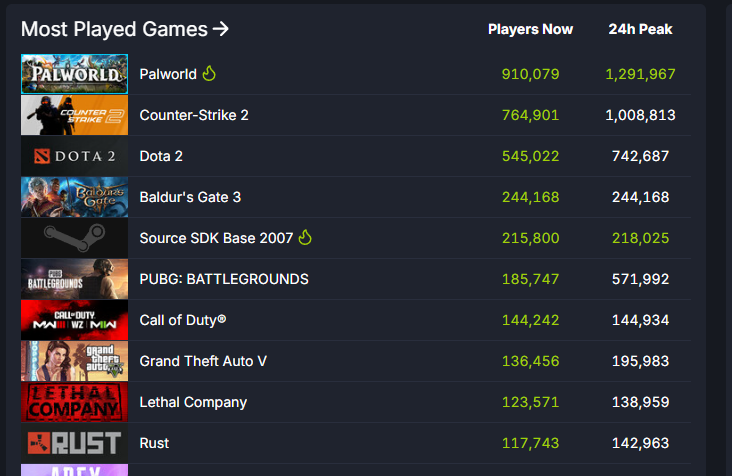
Task: Click the Rust logo thumbnail
Action: point(74,443)
